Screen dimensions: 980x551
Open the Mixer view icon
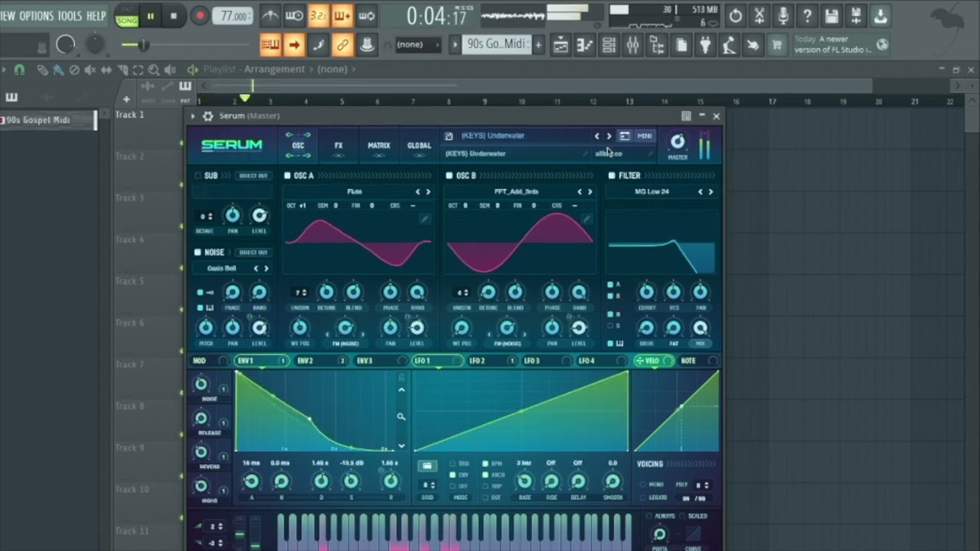tap(632, 46)
